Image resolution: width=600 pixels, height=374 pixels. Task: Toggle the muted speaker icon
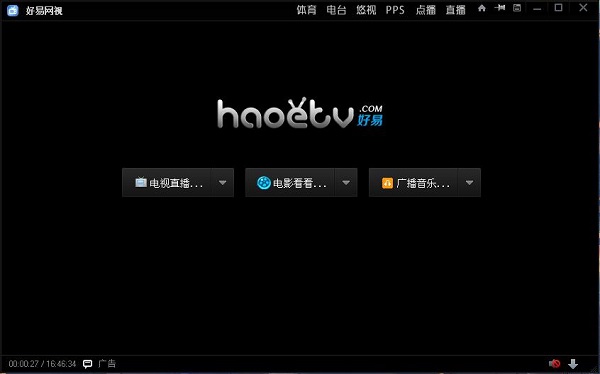(554, 363)
